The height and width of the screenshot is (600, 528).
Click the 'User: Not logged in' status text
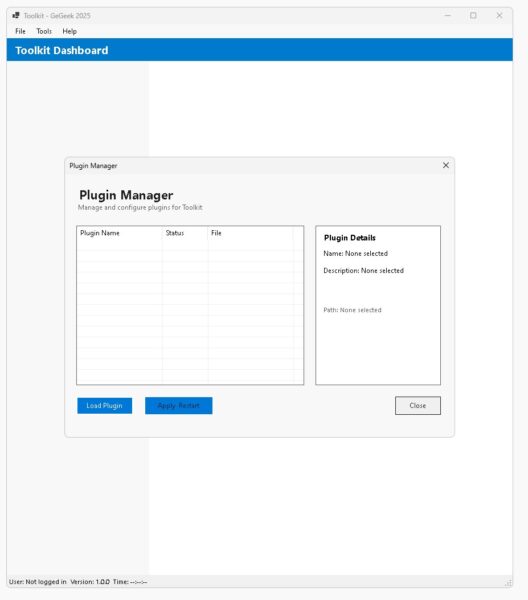[37, 582]
